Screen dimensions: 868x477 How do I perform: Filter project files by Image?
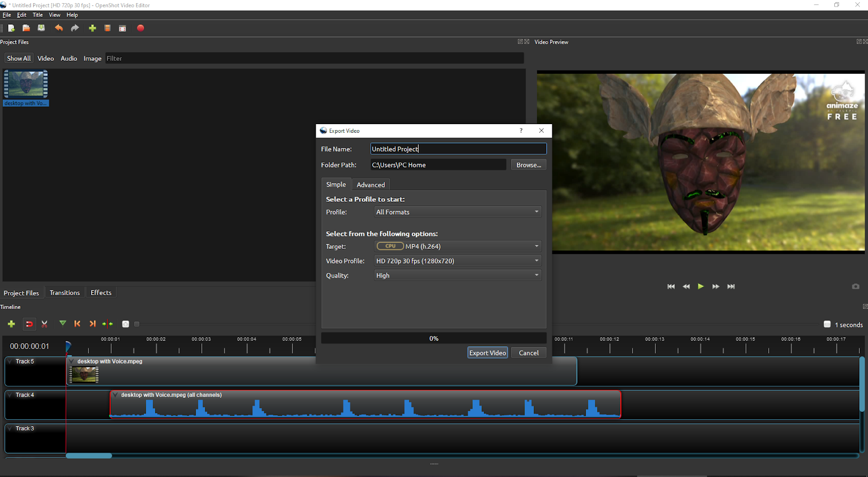coord(92,58)
